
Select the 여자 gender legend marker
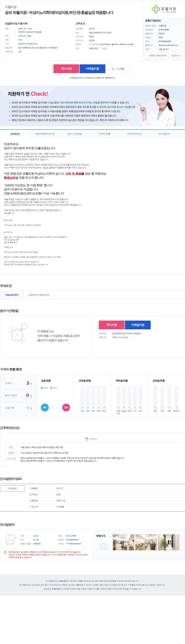coord(51,388)
